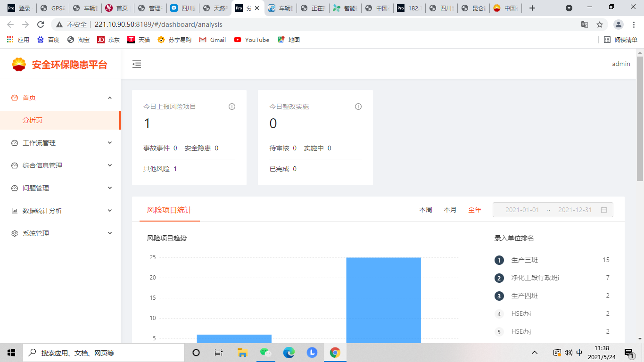Open the Gmail bookmark
This screenshot has height=362, width=644.
click(213, 40)
